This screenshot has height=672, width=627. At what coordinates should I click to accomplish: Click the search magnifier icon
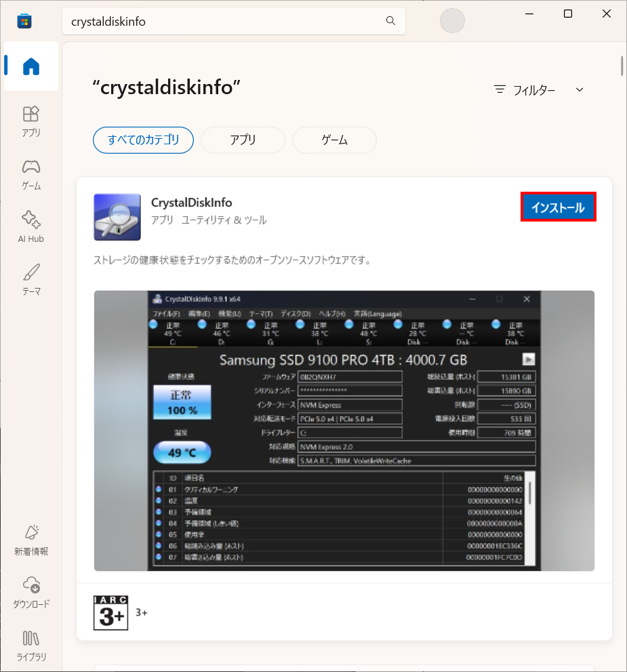tap(390, 20)
